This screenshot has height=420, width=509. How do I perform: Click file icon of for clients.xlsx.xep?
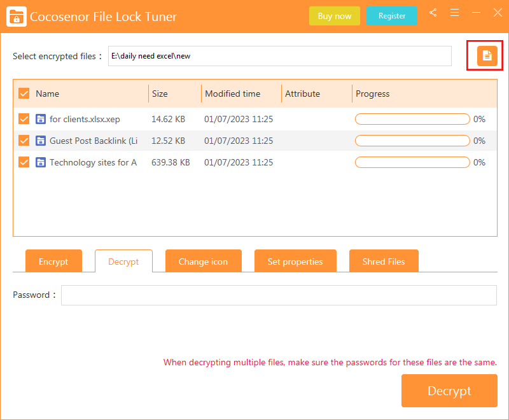[x=41, y=119]
